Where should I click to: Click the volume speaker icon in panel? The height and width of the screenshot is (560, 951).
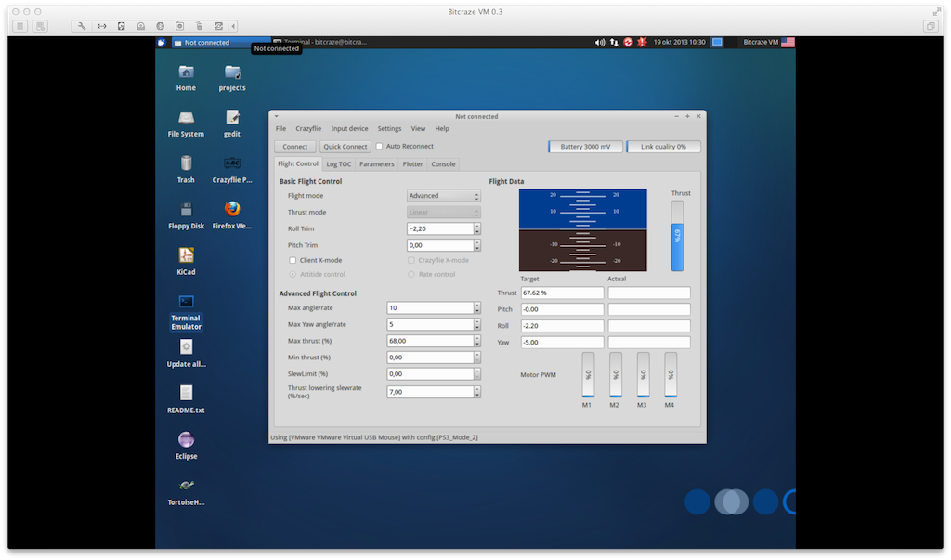point(599,43)
